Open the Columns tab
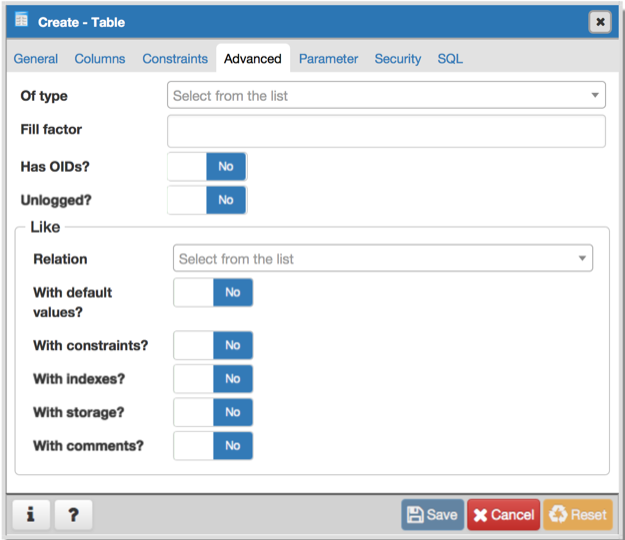Image resolution: width=625 pixels, height=540 pixels. (x=100, y=59)
